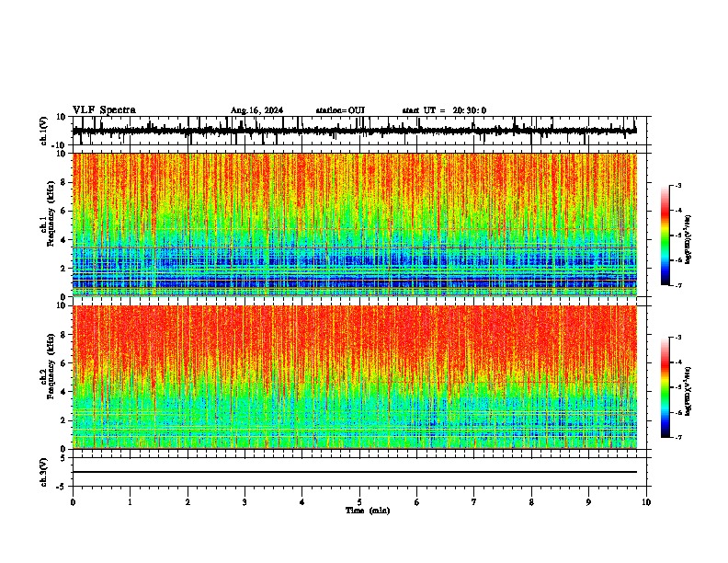
Task: Click time axis tick label "1"
Action: pos(130,502)
